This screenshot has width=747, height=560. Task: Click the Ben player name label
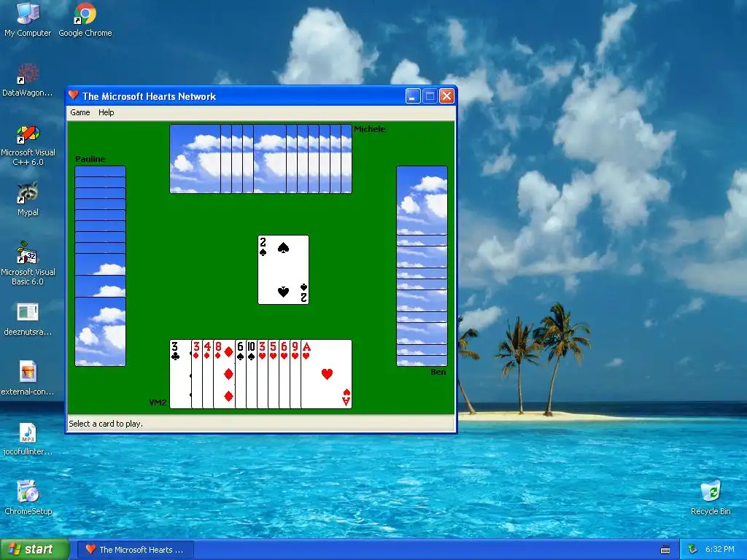(438, 372)
